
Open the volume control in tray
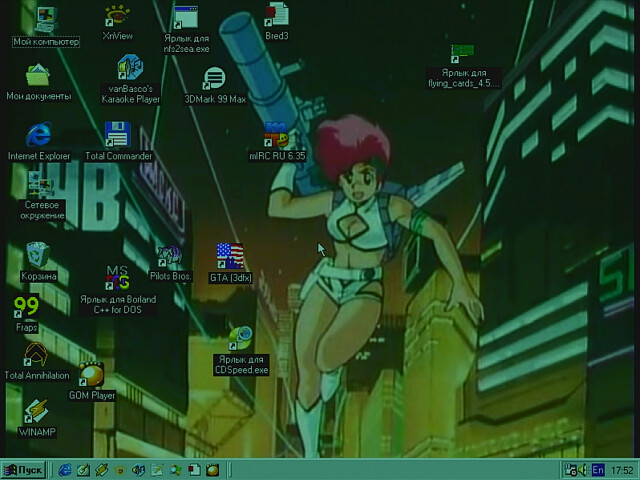pos(584,470)
